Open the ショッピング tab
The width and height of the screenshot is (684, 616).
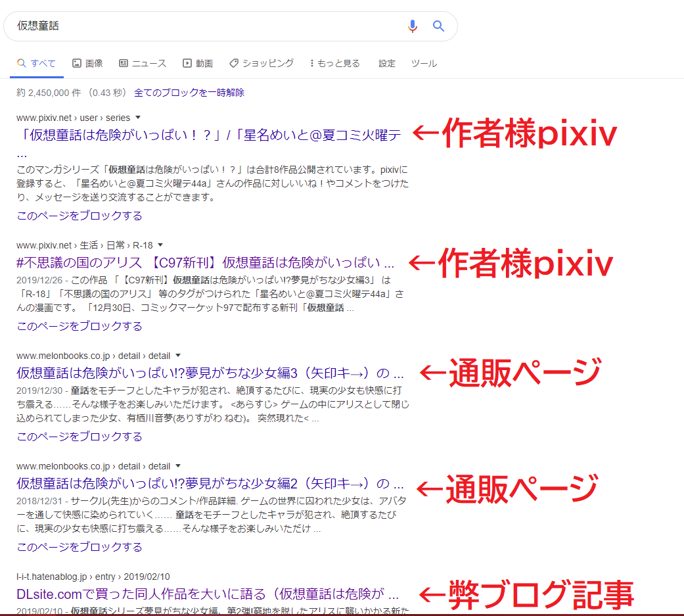(x=262, y=63)
